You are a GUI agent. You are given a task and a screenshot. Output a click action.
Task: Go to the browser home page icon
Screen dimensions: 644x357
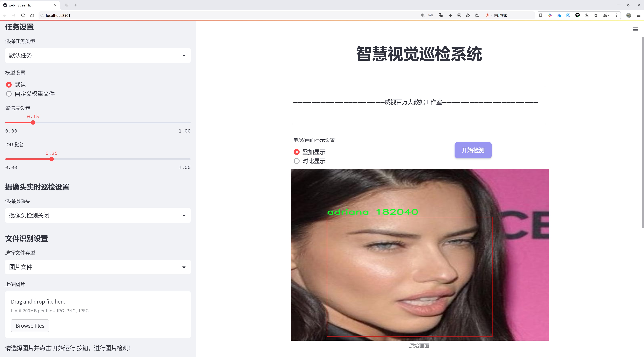(x=32, y=15)
